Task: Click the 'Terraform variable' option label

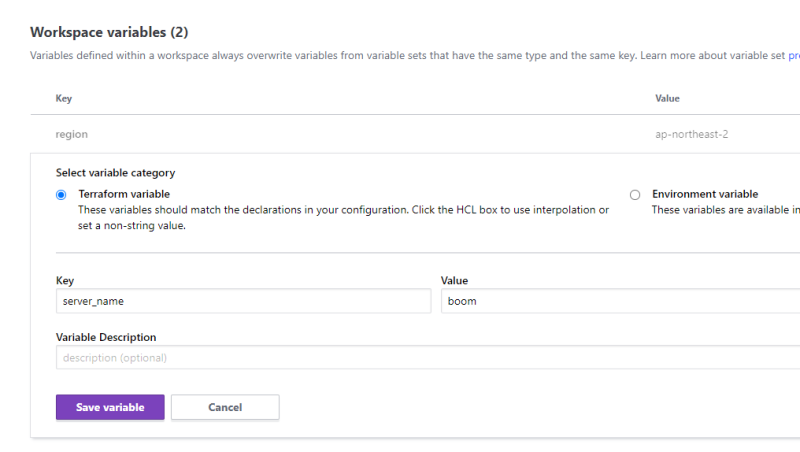Action: [x=124, y=194]
